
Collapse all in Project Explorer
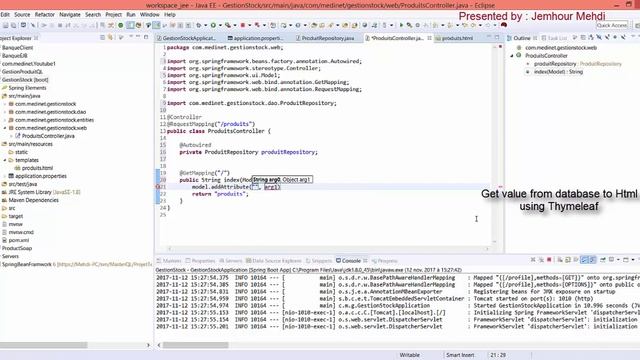(102, 38)
